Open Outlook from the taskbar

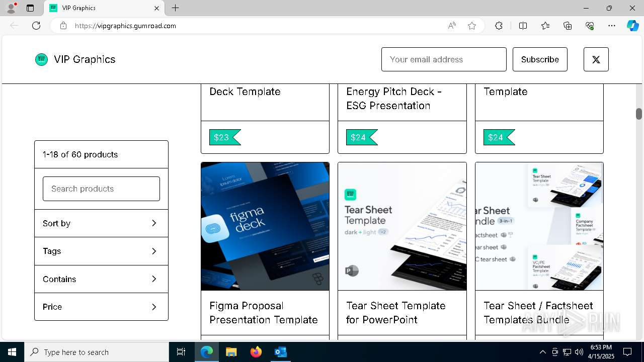pyautogui.click(x=280, y=352)
